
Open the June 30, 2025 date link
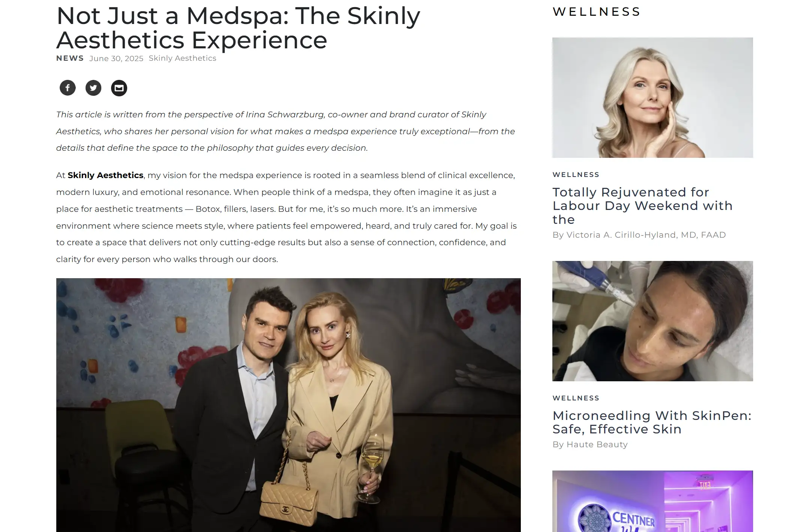[116, 58]
